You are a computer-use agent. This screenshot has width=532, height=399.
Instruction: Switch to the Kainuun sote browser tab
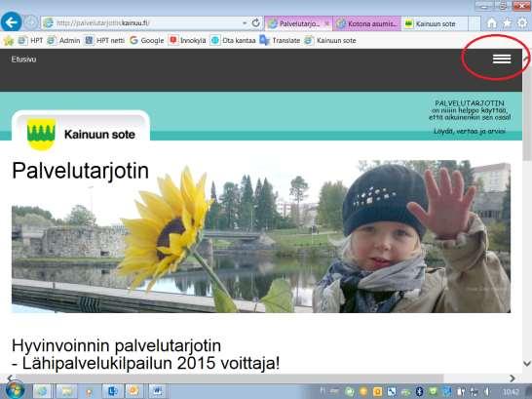click(435, 23)
